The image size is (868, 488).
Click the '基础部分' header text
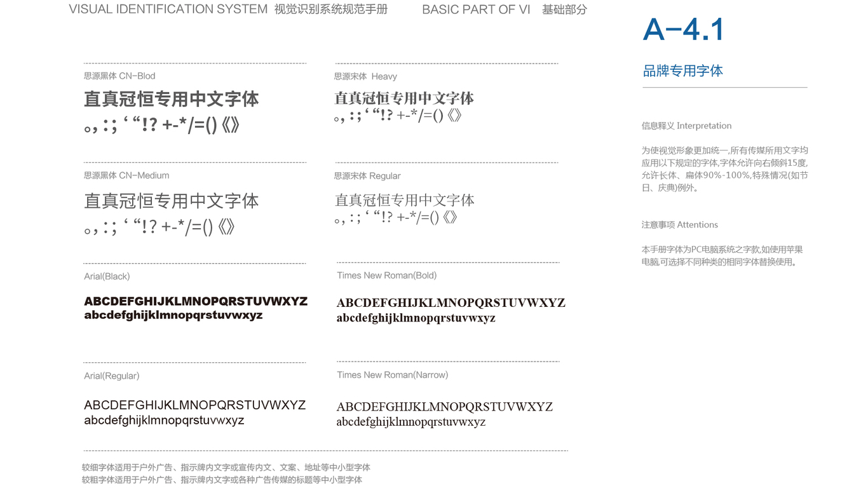[564, 10]
